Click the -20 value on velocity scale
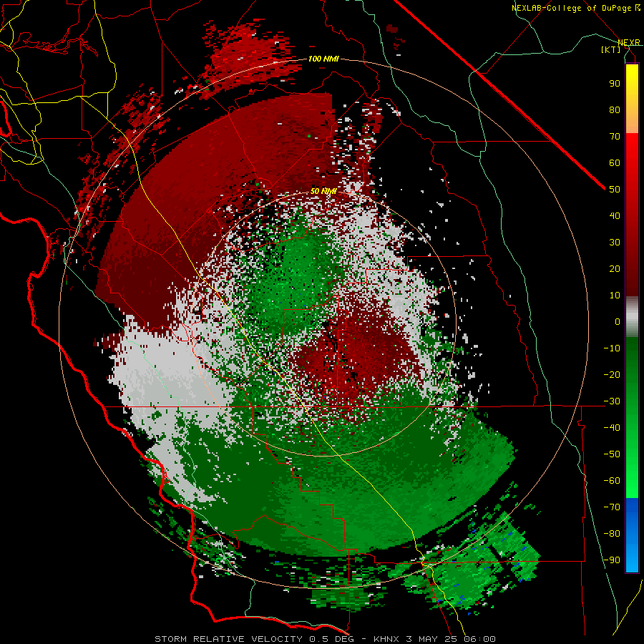Viewport: 644px width, 644px height. coord(612,375)
